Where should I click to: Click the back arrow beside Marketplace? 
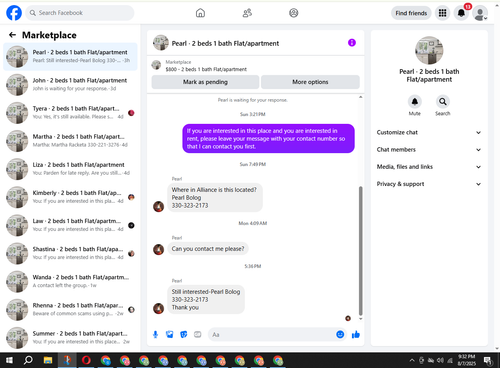tap(12, 35)
